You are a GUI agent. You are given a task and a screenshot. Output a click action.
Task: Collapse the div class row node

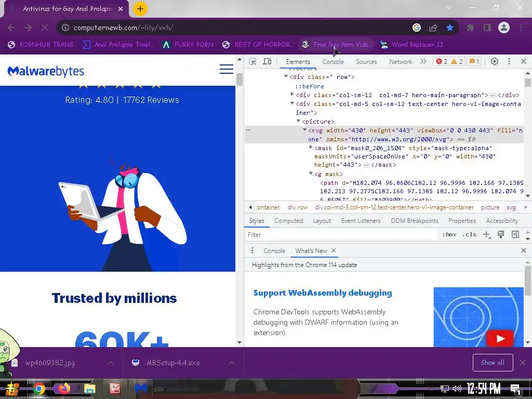(286, 77)
